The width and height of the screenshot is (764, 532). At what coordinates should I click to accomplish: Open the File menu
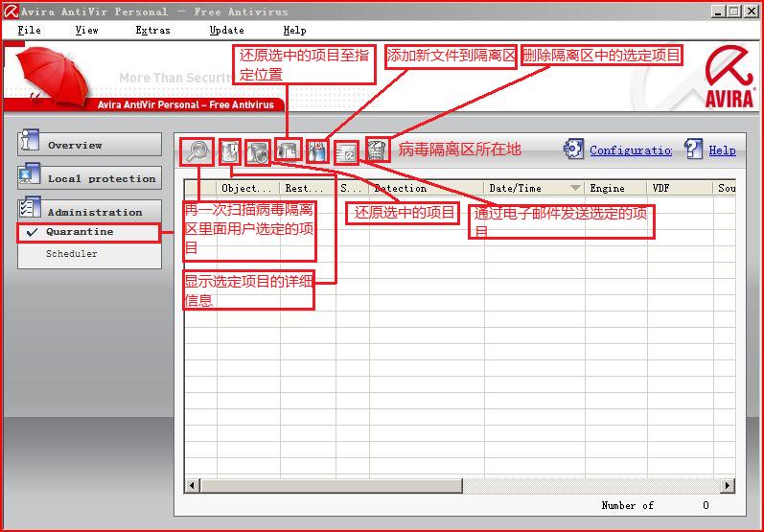pyautogui.click(x=29, y=31)
